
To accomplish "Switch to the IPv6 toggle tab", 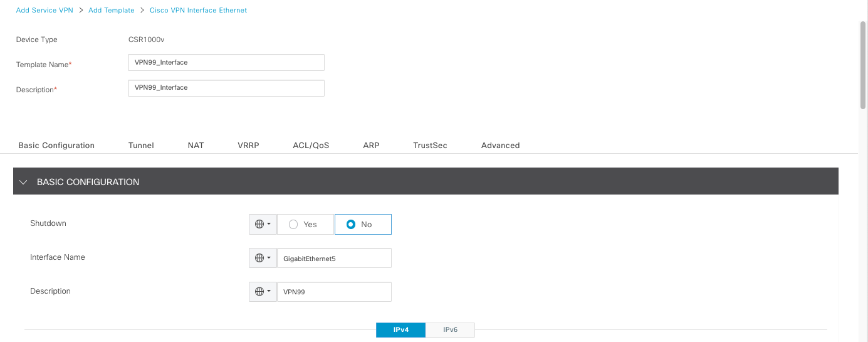I will click(x=450, y=330).
